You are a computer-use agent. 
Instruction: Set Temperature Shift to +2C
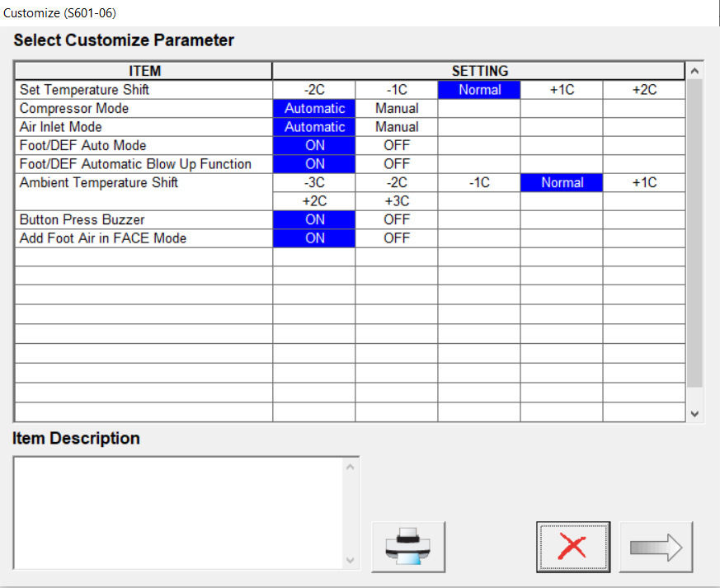pyautogui.click(x=644, y=90)
